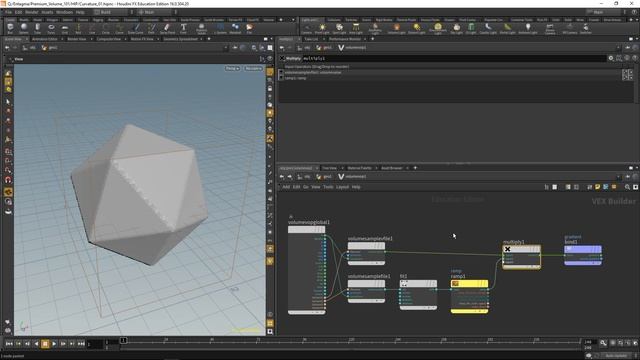
Task: Jump to the first frame
Action: tap(9, 344)
